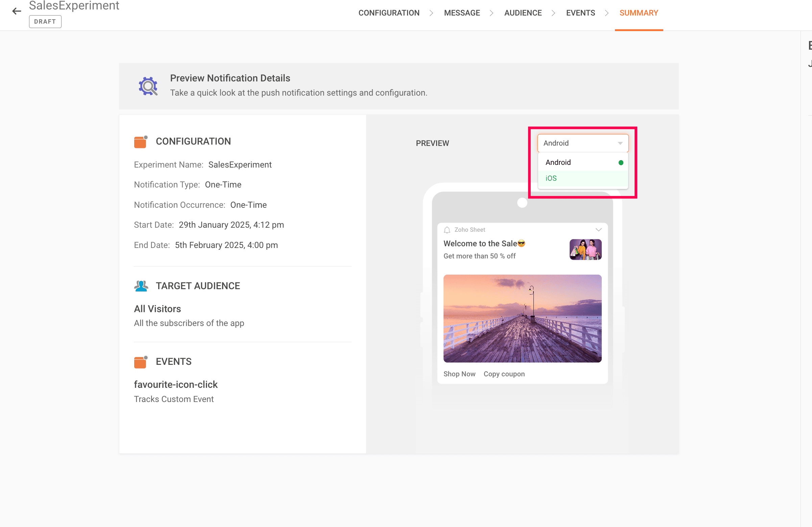
Task: Collapse the notification preview chevron
Action: [598, 230]
